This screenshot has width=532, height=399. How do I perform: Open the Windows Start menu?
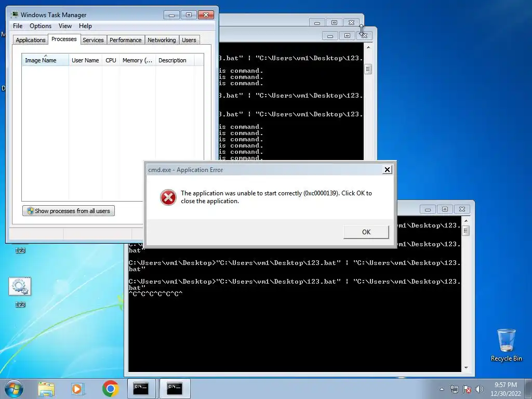pos(14,389)
